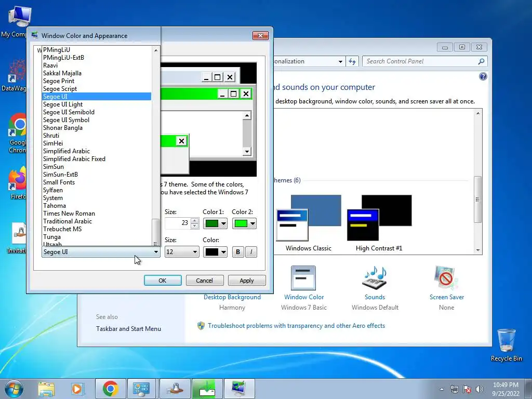This screenshot has height=399, width=532.
Task: Select the Windows Classic theme thumbnail
Action: (x=308, y=223)
